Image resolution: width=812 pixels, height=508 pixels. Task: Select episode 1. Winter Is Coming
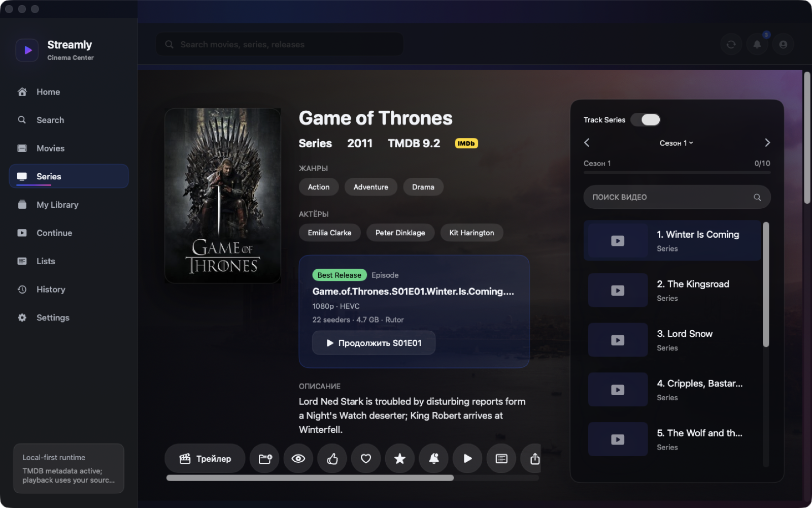[672, 240]
